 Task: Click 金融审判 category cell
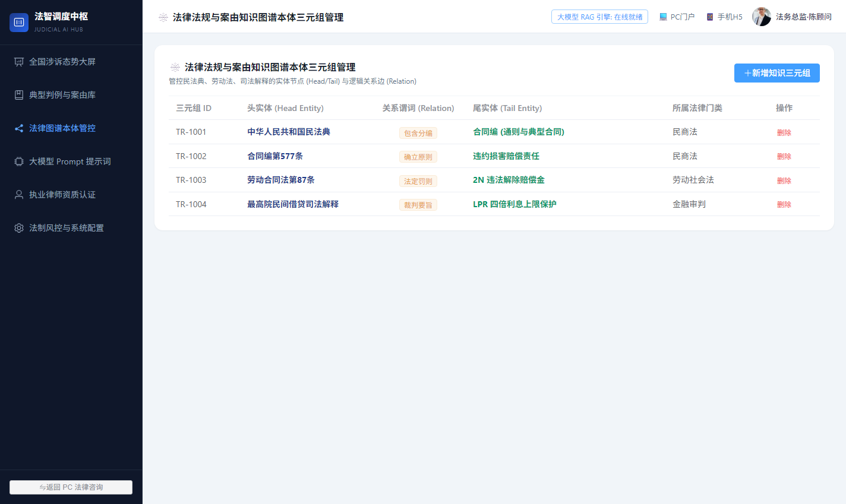coord(689,204)
